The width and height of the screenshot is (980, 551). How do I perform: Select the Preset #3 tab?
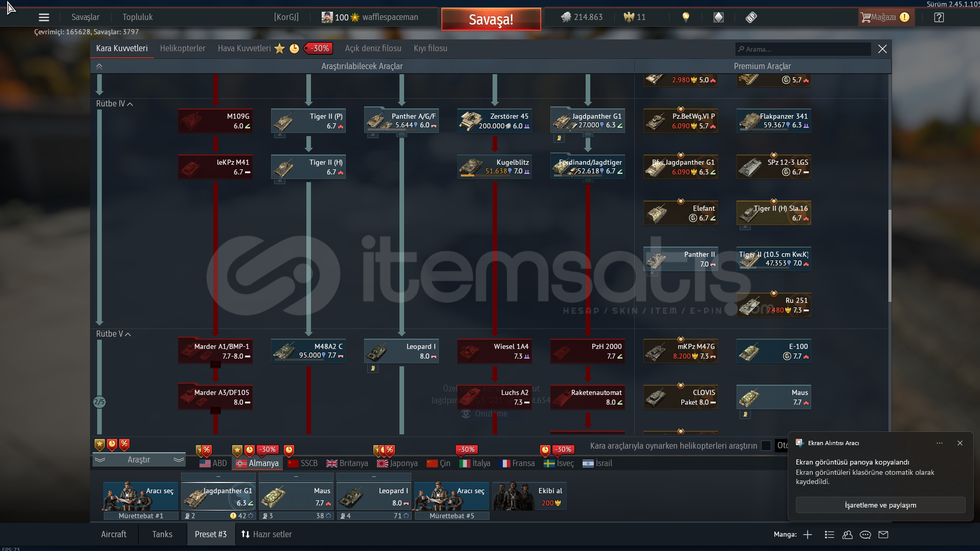point(211,534)
